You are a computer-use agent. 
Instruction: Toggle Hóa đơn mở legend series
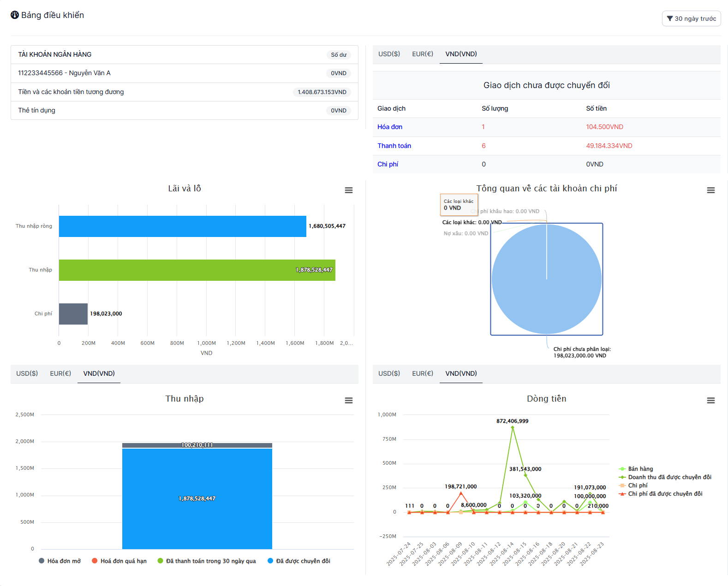tap(60, 561)
